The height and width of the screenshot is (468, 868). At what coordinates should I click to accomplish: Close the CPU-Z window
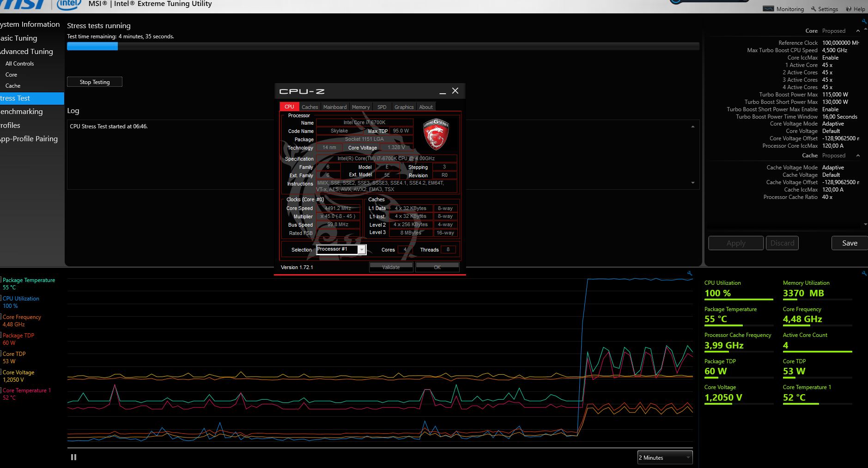tap(455, 91)
